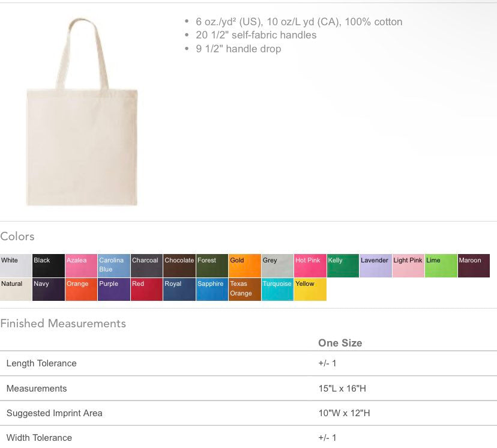
Task: Select the Carolina Blue swatch
Action: [114, 266]
